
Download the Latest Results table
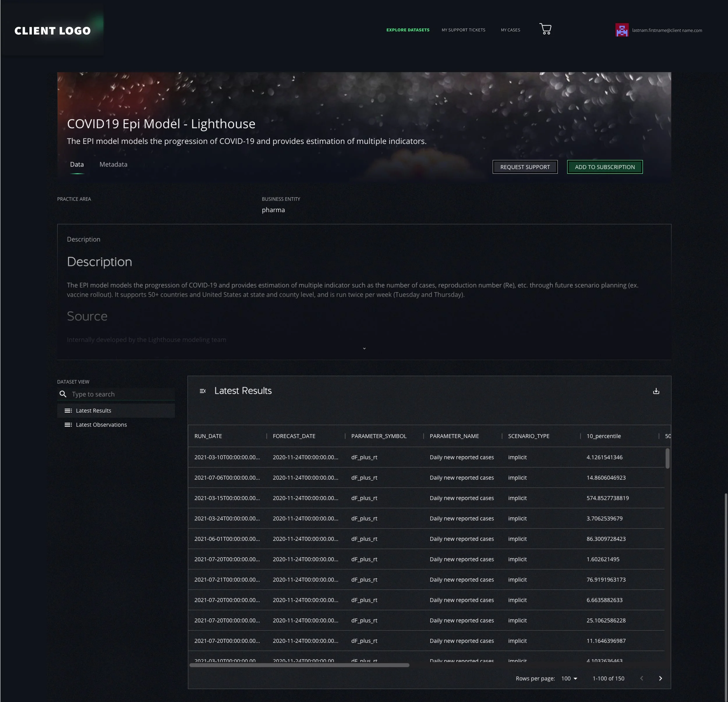click(656, 391)
